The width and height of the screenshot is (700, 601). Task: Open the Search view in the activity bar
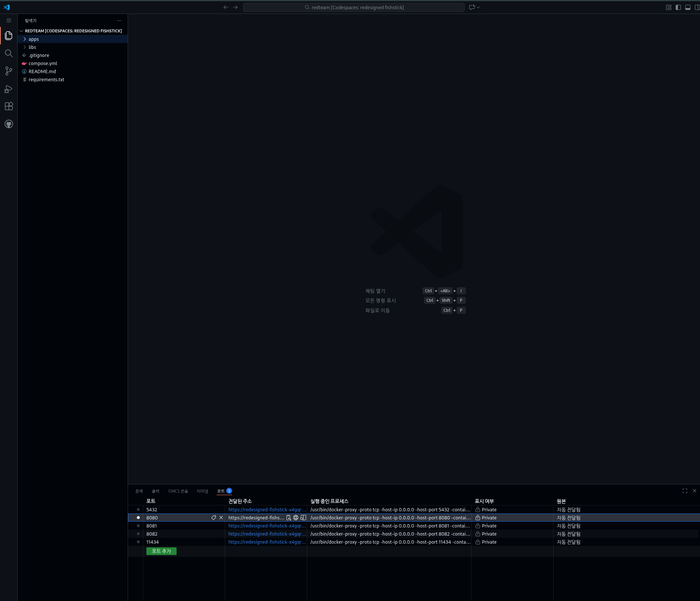point(9,53)
